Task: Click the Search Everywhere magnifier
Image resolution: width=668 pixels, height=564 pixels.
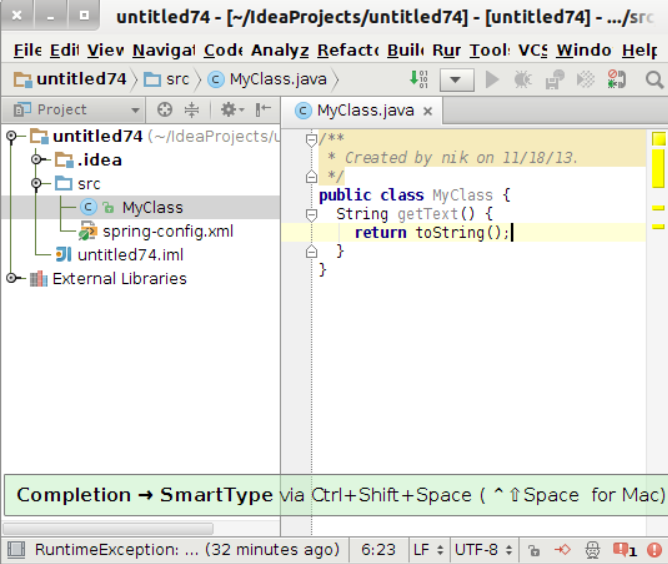Action: point(654,80)
